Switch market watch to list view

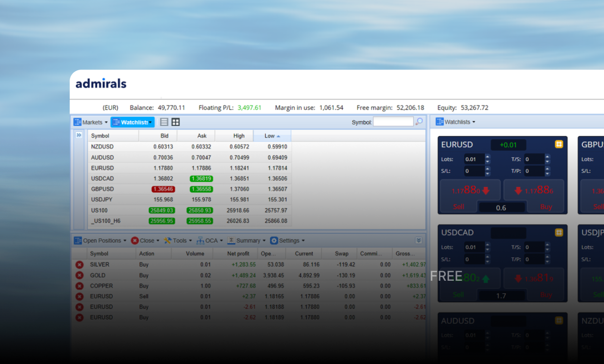pyautogui.click(x=164, y=122)
